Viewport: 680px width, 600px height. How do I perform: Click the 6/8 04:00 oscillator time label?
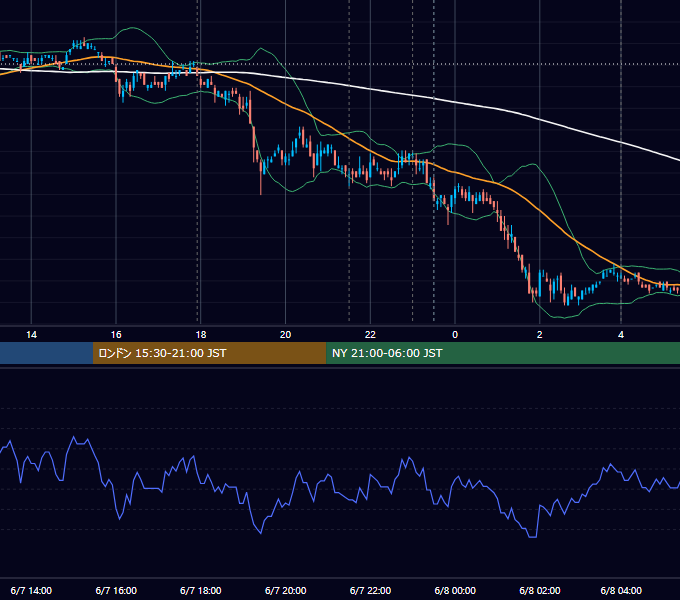pos(621,590)
